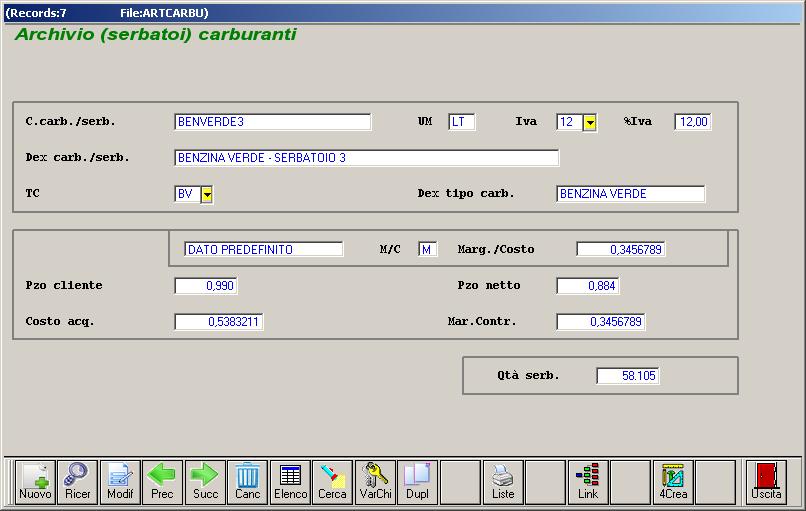Click the UM field LT
This screenshot has height=511, width=806.
coord(462,122)
